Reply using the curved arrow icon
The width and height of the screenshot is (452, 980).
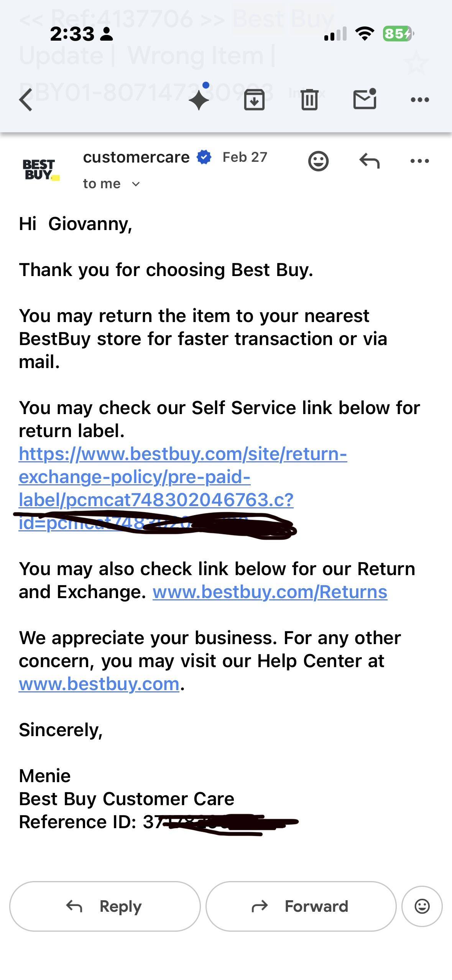369,161
